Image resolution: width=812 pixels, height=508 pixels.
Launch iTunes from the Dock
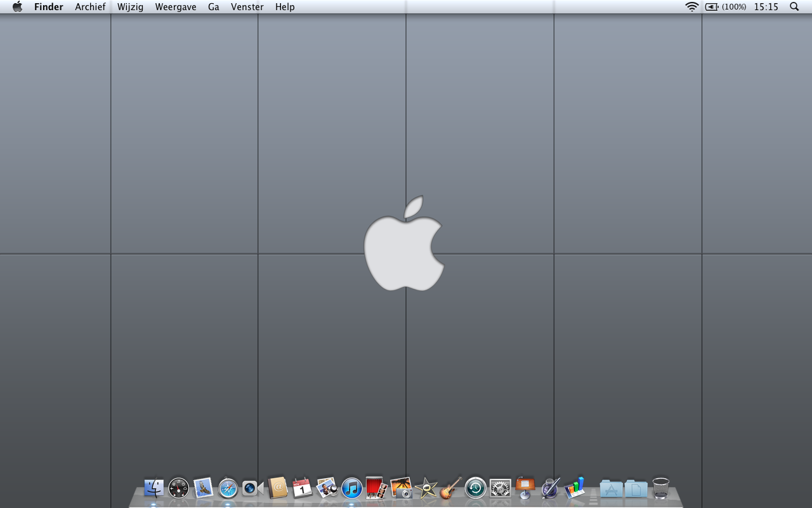[x=351, y=488]
